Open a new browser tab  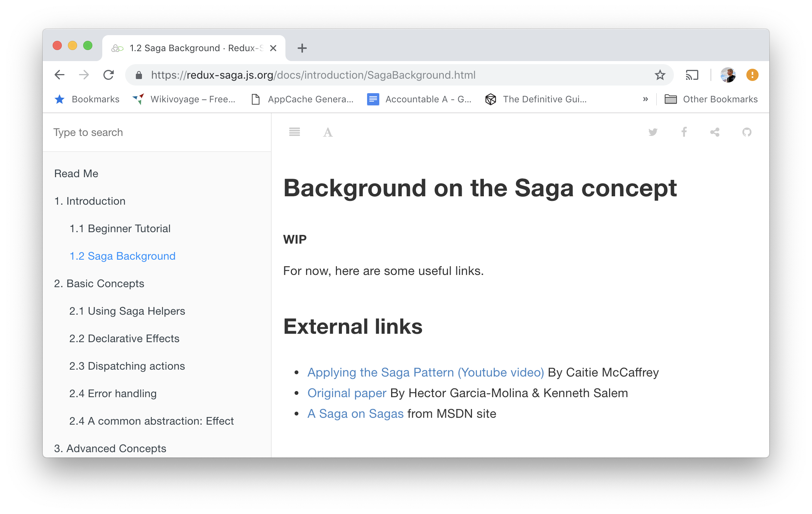click(302, 48)
